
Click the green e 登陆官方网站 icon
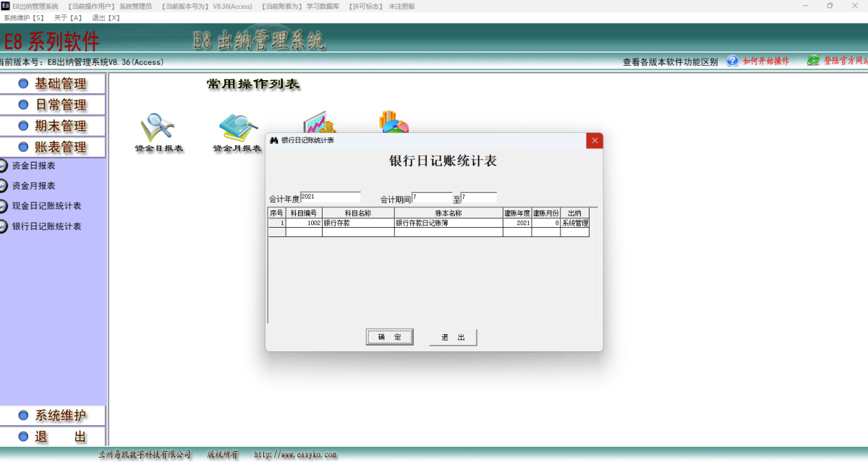pyautogui.click(x=814, y=61)
